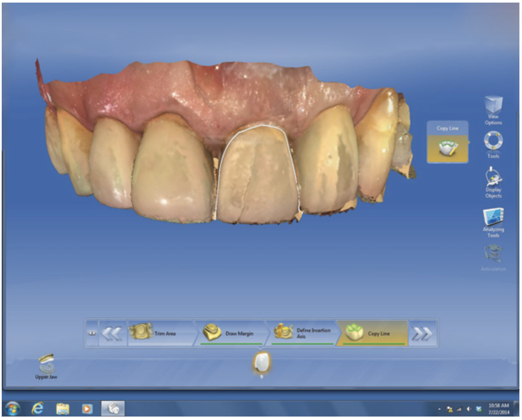The width and height of the screenshot is (522, 420).
Task: Open Windows Explorer folder from the taskbar
Action: click(63, 408)
